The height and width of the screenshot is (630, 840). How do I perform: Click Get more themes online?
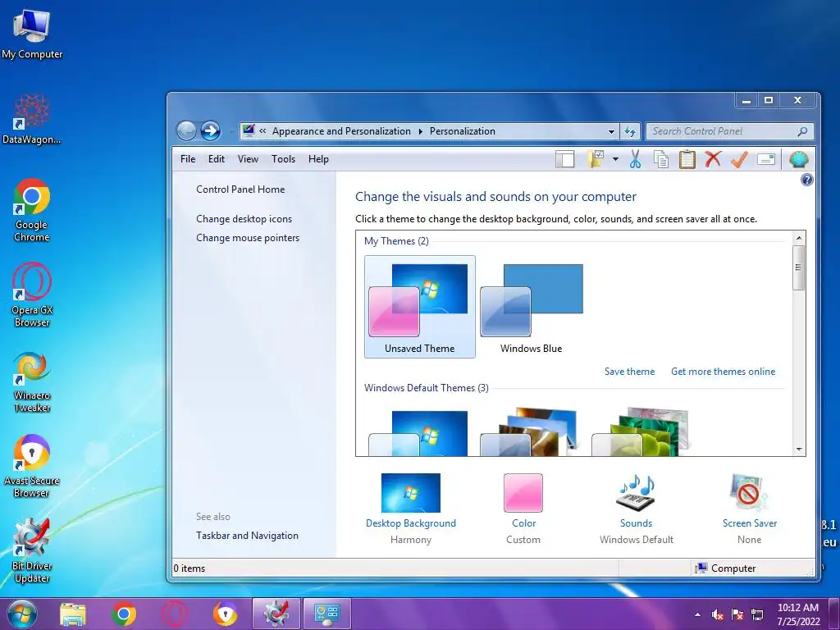tap(724, 372)
